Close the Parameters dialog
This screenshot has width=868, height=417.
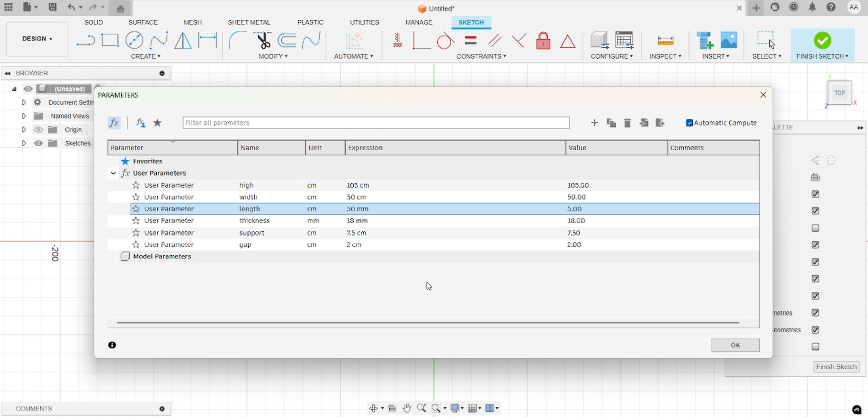[763, 95]
